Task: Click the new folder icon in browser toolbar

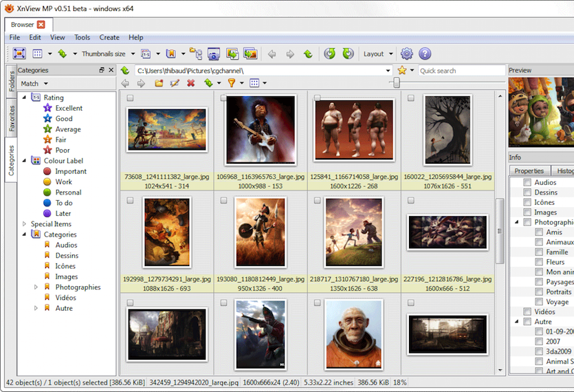Action: point(159,83)
